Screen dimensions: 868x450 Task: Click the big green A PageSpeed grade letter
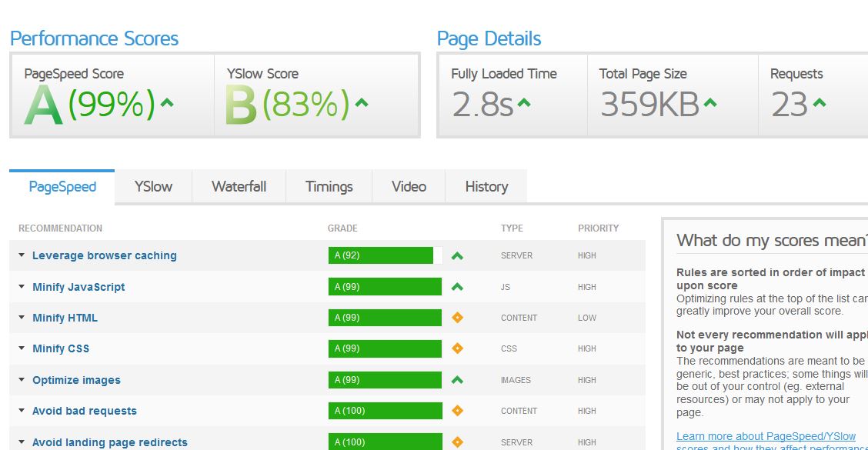click(43, 105)
